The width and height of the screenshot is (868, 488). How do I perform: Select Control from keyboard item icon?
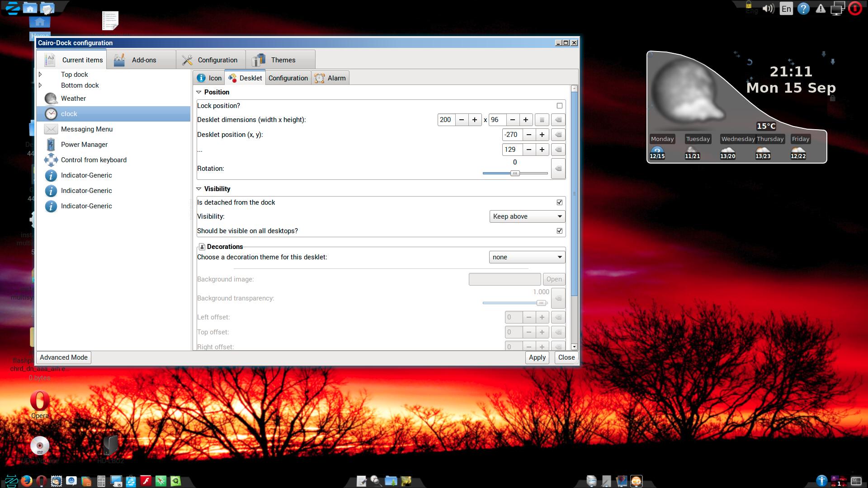coord(51,160)
